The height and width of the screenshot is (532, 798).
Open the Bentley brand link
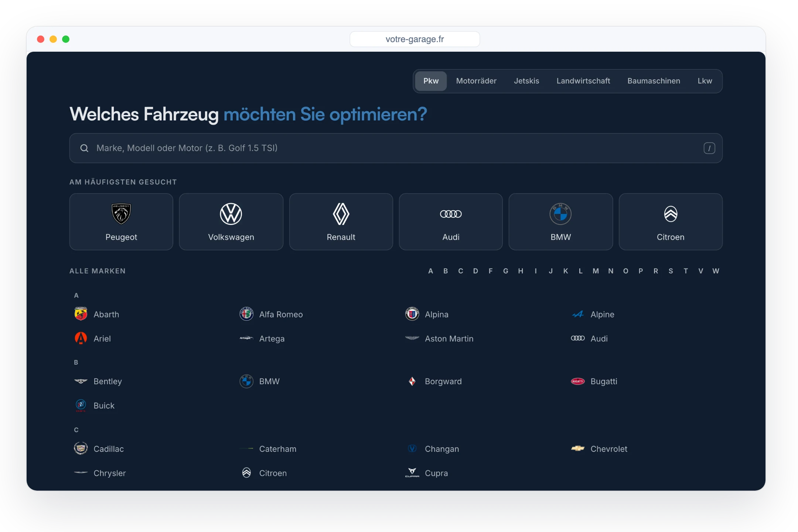(98, 381)
